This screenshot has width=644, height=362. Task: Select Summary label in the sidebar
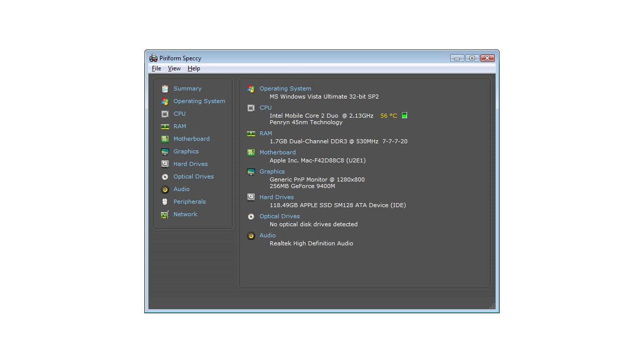[187, 88]
